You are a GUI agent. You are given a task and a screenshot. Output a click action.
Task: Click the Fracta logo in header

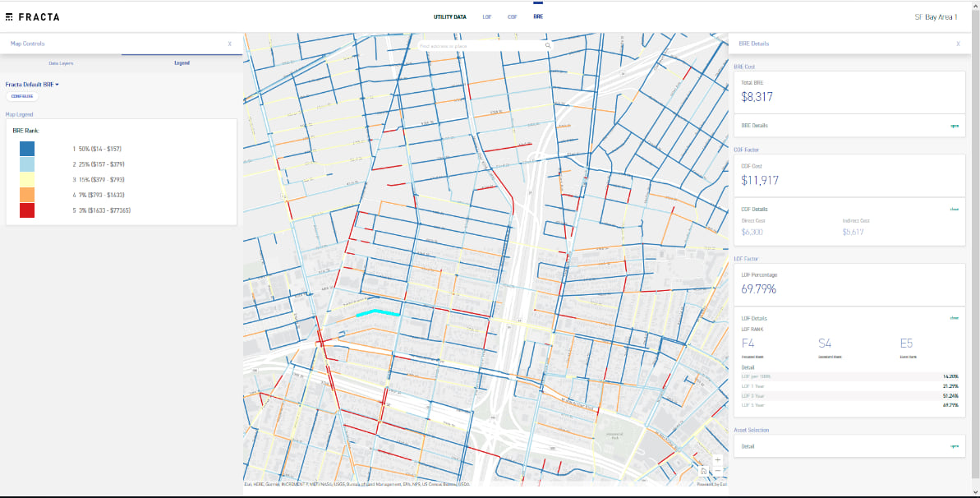pyautogui.click(x=33, y=17)
